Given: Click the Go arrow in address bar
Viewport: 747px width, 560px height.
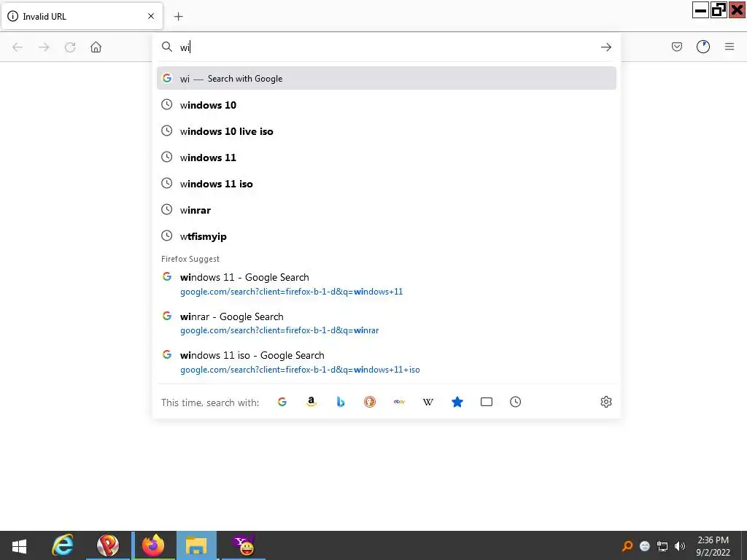Looking at the screenshot, I should pos(606,47).
